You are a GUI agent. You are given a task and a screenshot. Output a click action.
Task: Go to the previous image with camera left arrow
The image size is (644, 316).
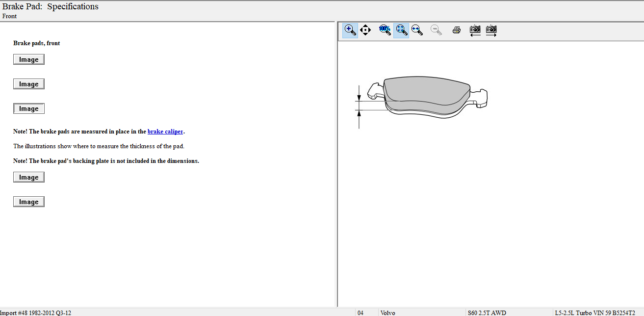point(475,30)
